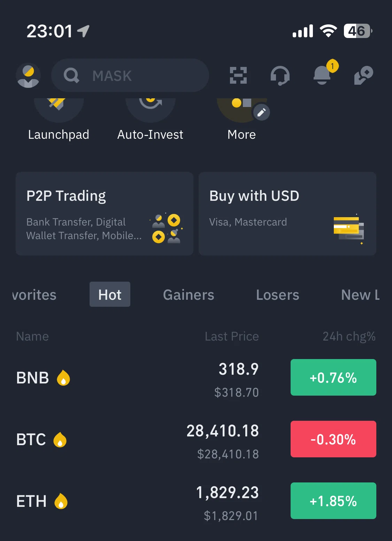Switch to the Favorites tab
The height and width of the screenshot is (541, 392).
[34, 295]
